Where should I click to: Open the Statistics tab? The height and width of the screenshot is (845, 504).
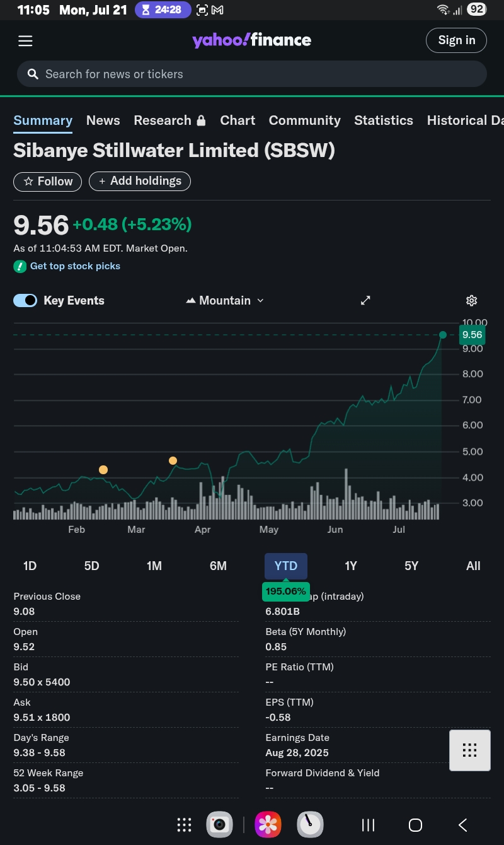pos(384,120)
